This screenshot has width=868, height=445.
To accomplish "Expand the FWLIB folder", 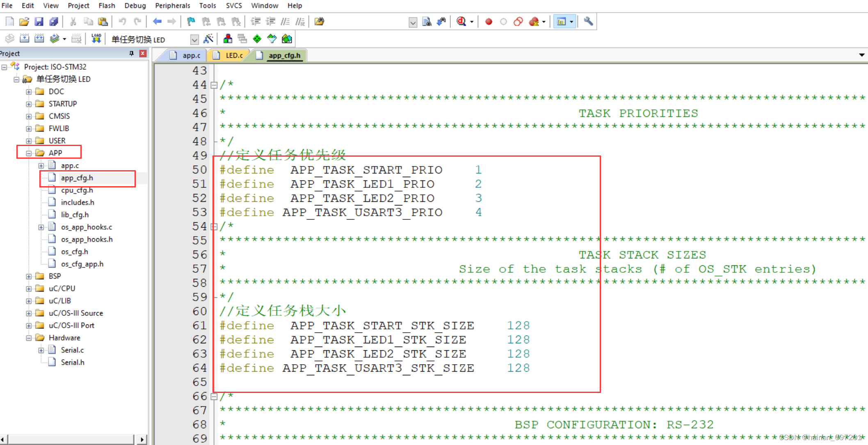I will click(29, 129).
